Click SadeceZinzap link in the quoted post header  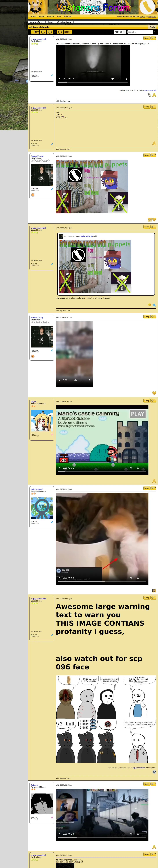tap(87, 236)
